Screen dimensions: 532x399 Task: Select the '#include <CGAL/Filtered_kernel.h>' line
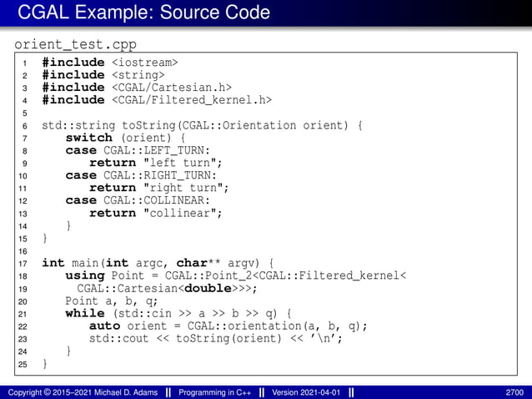pos(157,100)
